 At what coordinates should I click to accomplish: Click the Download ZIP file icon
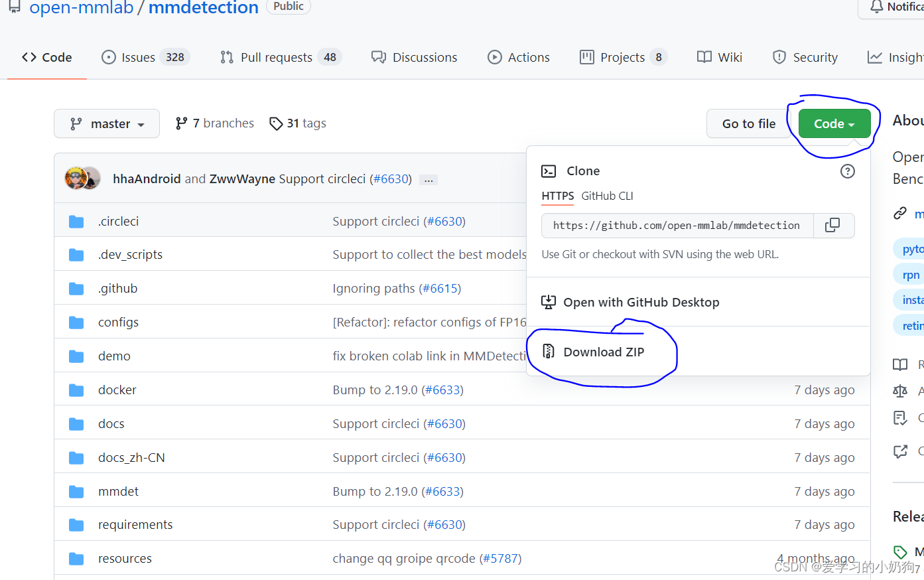click(x=549, y=352)
